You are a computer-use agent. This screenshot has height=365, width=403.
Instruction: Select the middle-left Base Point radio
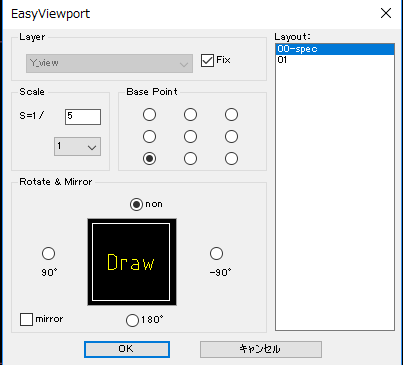point(149,137)
